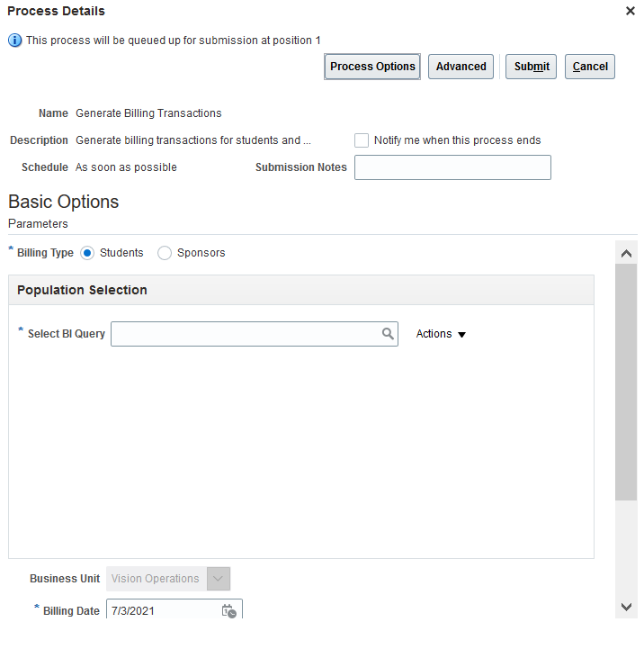Cancel the process submission
Viewport: 644px width, 649px height.
click(590, 67)
